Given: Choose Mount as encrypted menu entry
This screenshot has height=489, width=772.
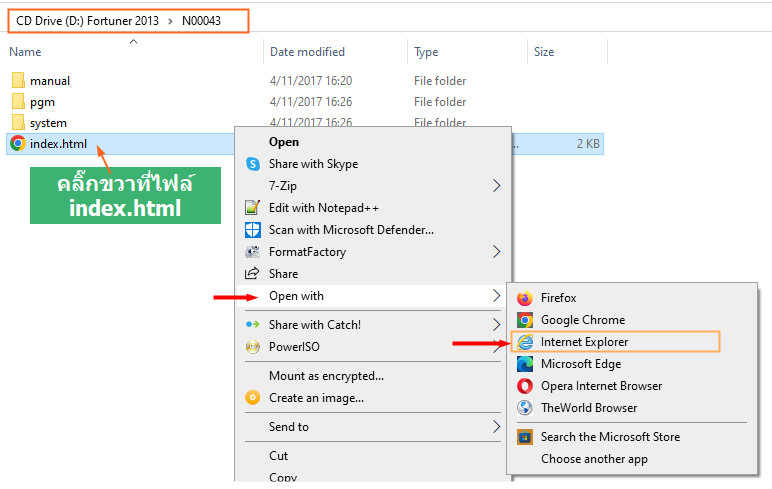Looking at the screenshot, I should coord(326,376).
